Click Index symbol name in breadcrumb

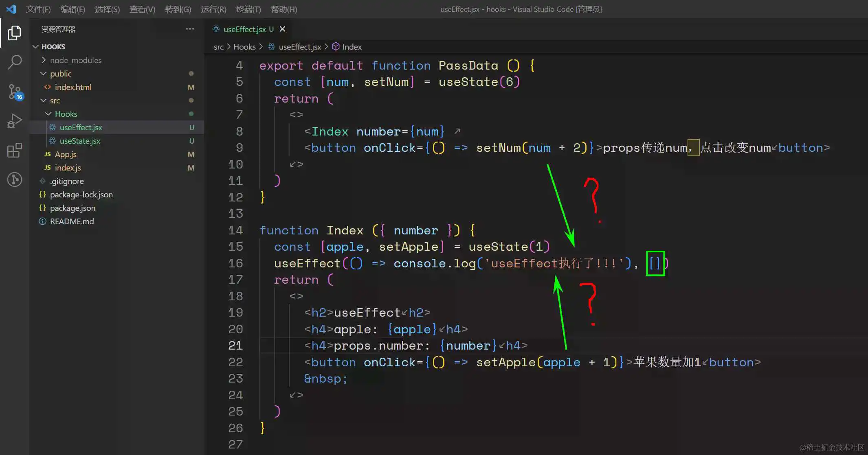[352, 47]
